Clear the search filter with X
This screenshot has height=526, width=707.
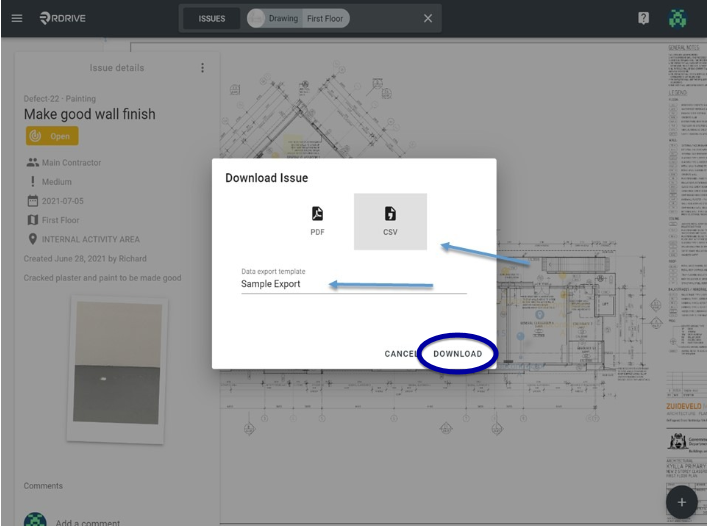click(428, 18)
